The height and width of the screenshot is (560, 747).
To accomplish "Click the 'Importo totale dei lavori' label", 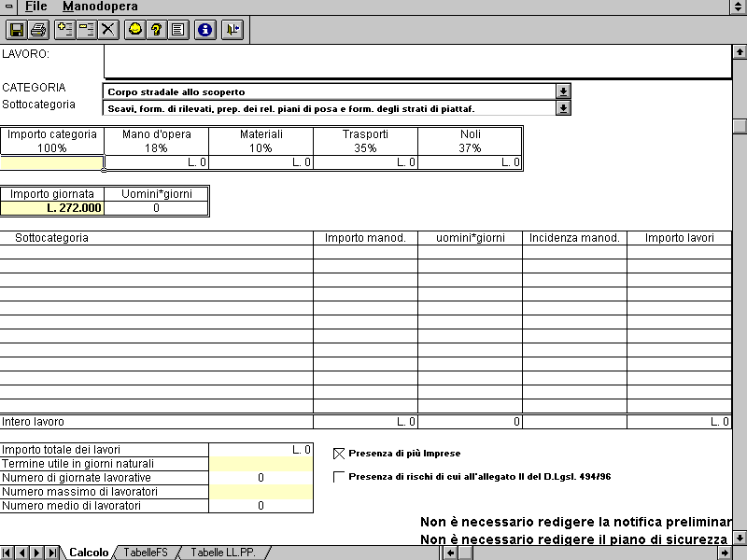I will tap(62, 450).
